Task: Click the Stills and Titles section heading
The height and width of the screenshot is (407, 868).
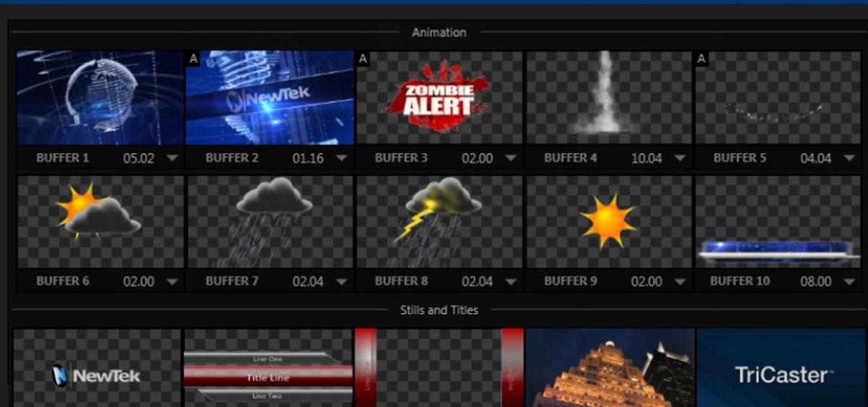Action: 439,310
